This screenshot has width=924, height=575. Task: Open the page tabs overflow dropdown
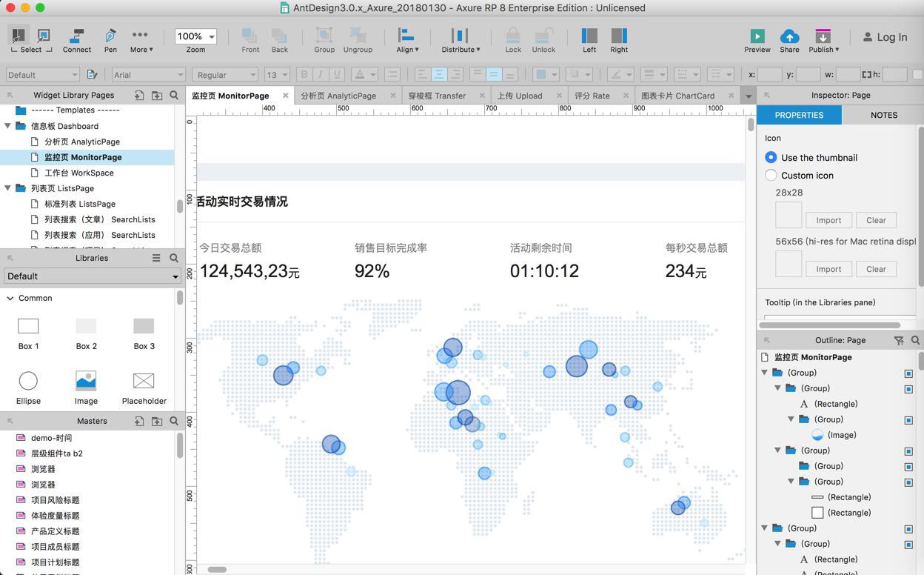tap(748, 96)
